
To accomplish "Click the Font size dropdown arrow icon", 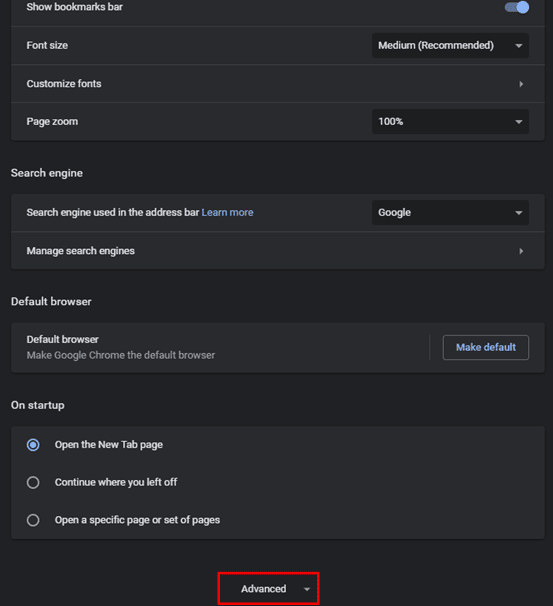I will point(519,46).
